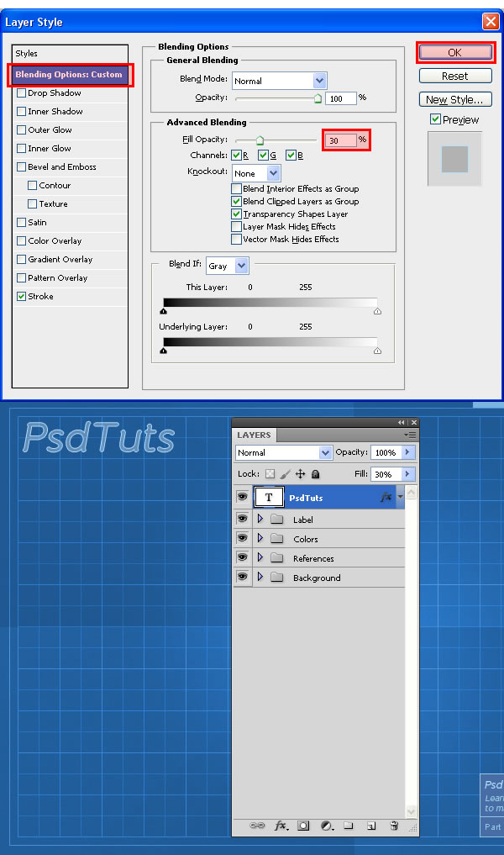The height and width of the screenshot is (855, 504).
Task: Toggle lock position move icon
Action: [300, 474]
